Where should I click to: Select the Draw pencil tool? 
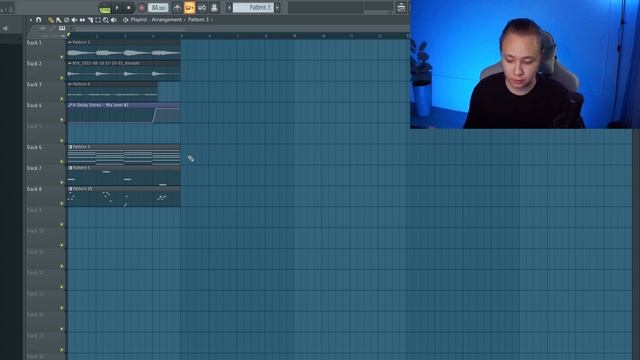pos(51,20)
